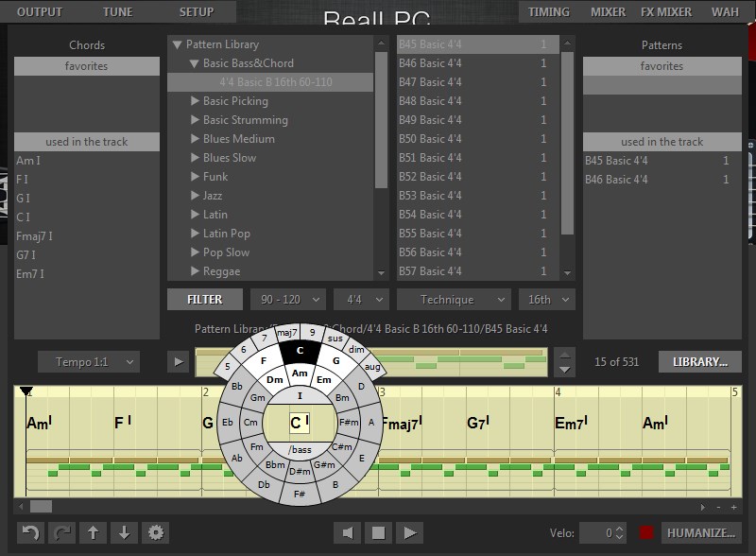The image size is (756, 556).
Task: Open the MIXER tab
Action: pyautogui.click(x=608, y=11)
